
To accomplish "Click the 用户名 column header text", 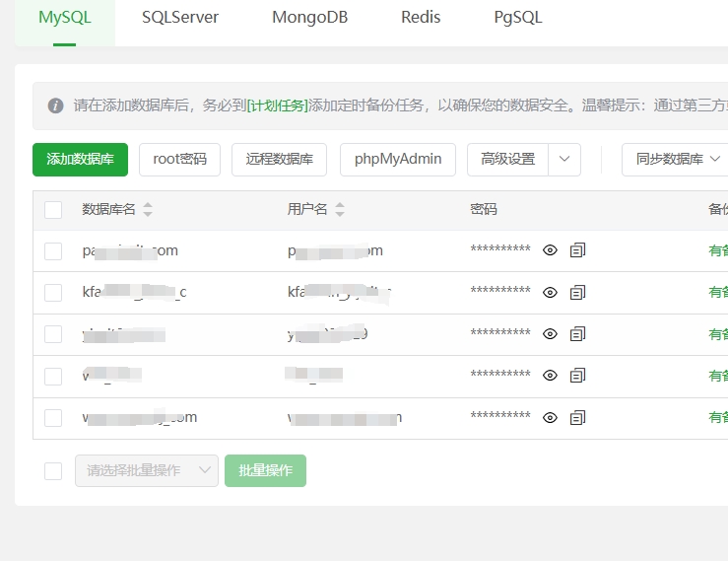I will 307,209.
